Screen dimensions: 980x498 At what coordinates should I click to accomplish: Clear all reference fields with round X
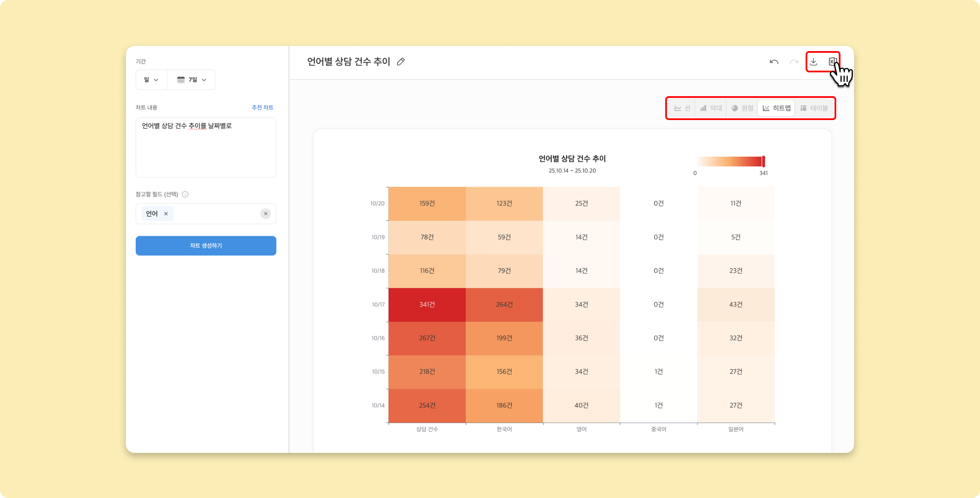point(265,214)
